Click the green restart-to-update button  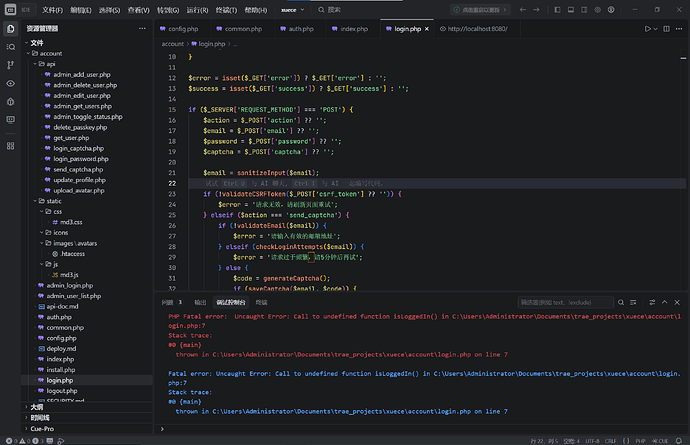coord(481,10)
